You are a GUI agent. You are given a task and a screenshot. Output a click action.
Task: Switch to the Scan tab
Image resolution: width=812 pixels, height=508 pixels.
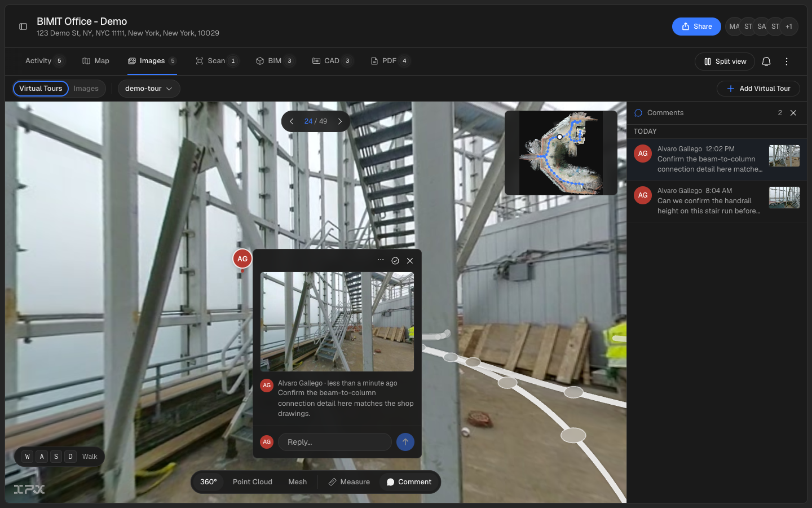tap(217, 61)
